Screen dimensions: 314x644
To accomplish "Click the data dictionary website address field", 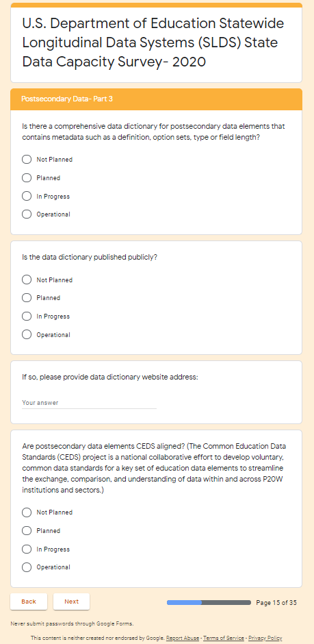I will (x=89, y=403).
